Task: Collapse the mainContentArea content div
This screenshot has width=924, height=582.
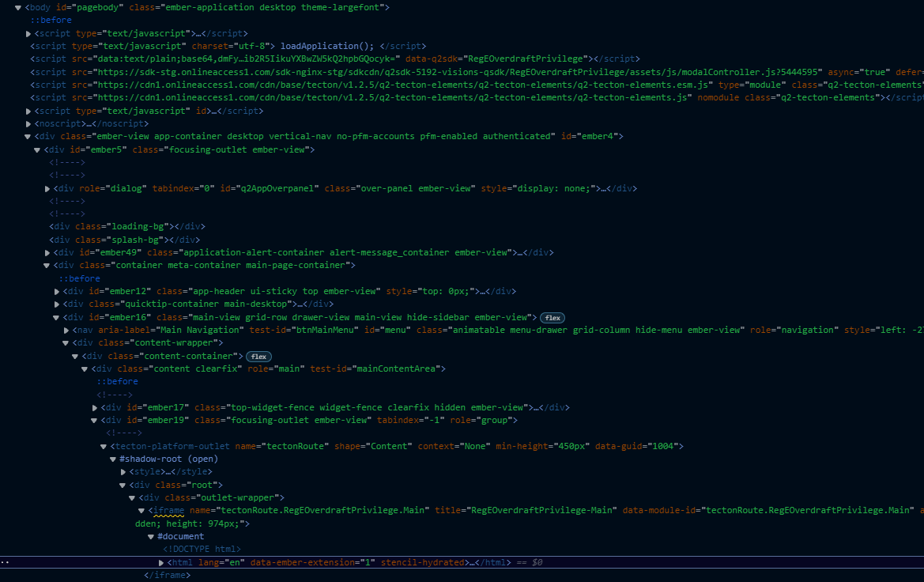Action: [85, 369]
